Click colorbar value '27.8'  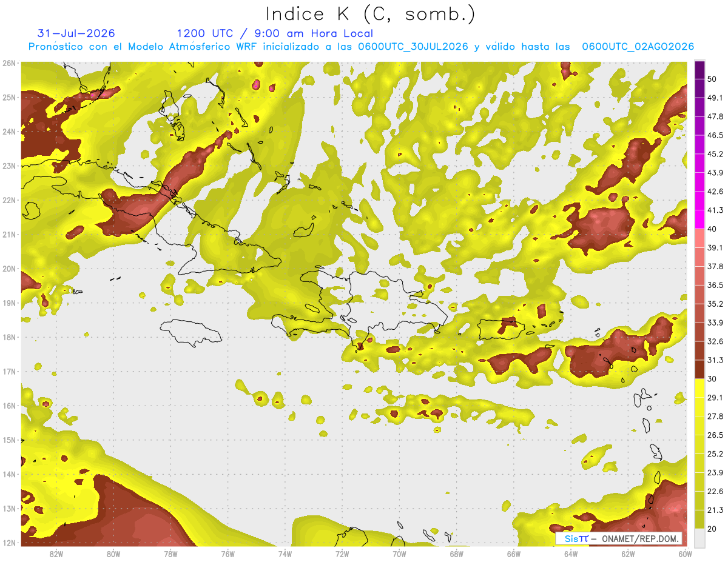click(715, 416)
